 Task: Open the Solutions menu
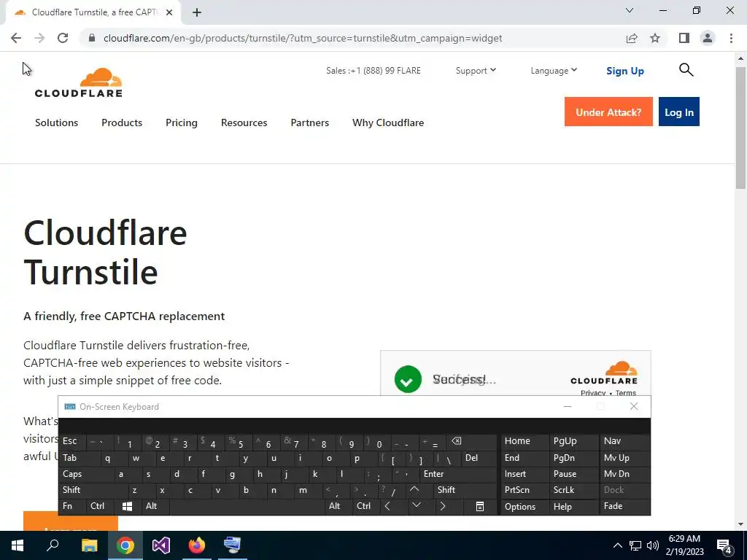pos(56,122)
